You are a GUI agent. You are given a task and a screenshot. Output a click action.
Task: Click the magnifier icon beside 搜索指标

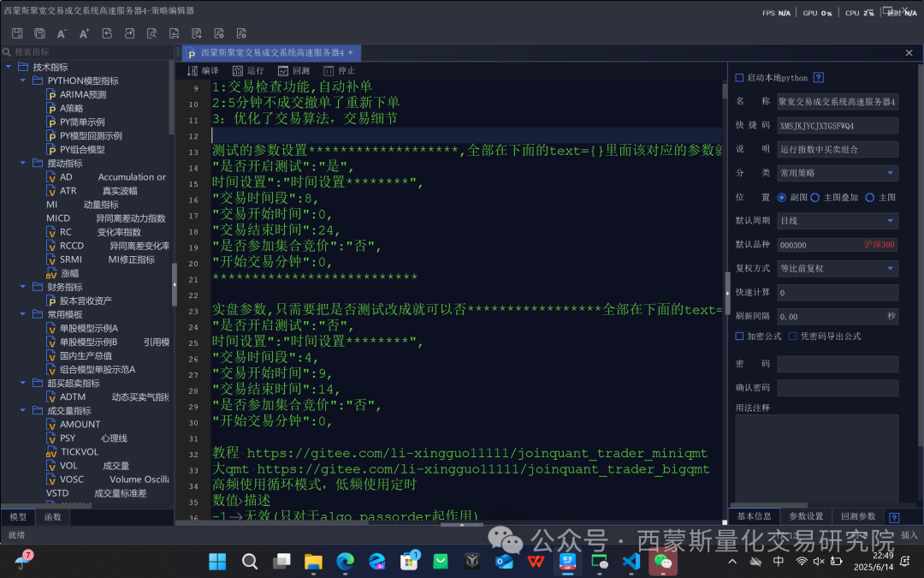click(7, 52)
